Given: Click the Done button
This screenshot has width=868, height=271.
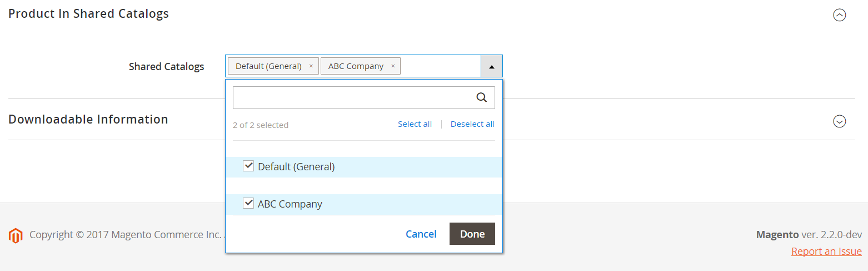Looking at the screenshot, I should coord(472,234).
